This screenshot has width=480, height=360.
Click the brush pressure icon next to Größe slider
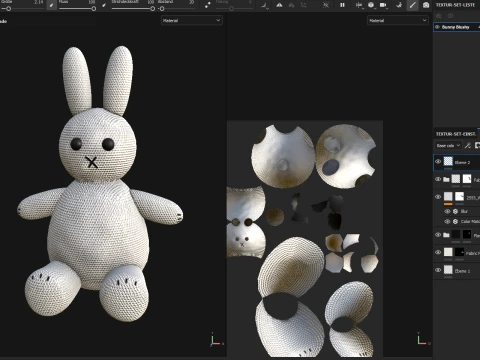(x=51, y=5)
